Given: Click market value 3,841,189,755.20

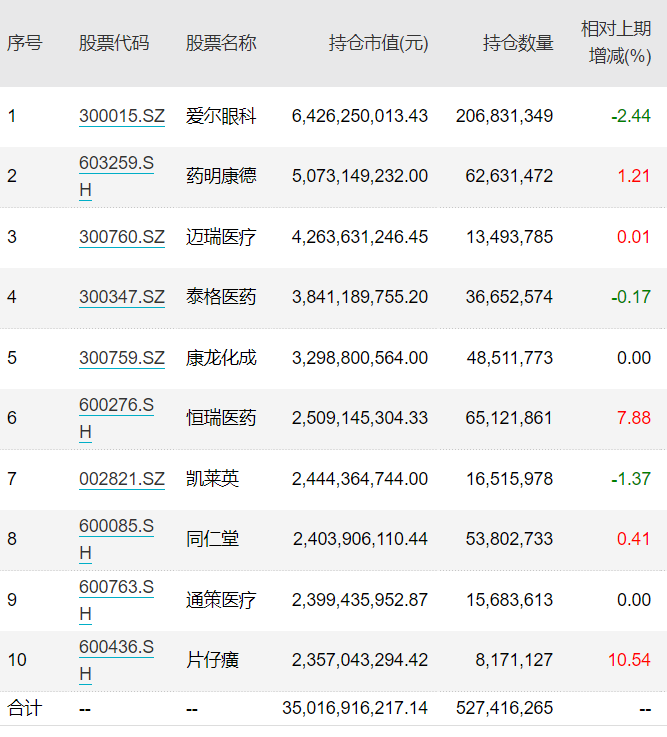Looking at the screenshot, I should [360, 297].
